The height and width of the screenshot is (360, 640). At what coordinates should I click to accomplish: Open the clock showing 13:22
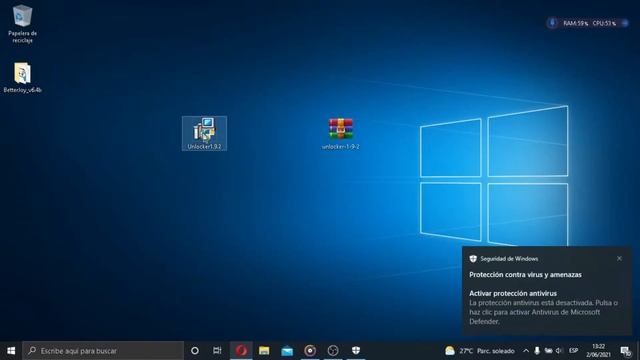click(598, 351)
